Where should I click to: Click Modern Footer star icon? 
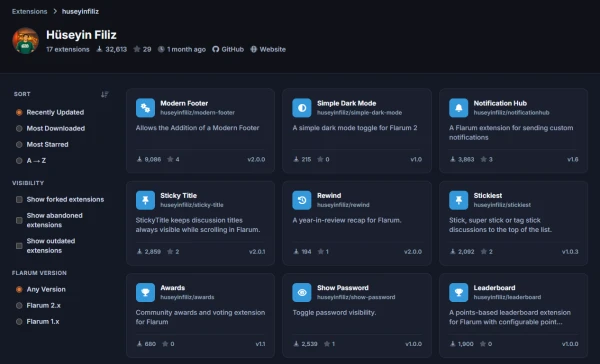point(170,159)
